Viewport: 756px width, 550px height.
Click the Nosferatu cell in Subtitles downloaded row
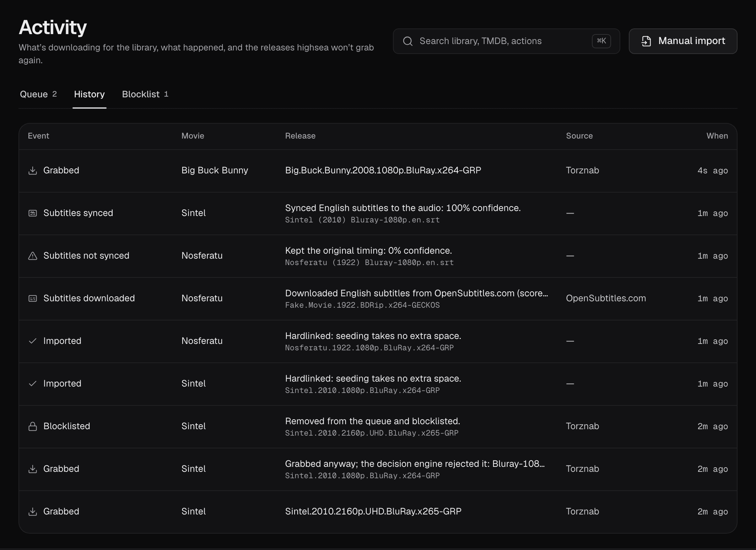click(202, 298)
